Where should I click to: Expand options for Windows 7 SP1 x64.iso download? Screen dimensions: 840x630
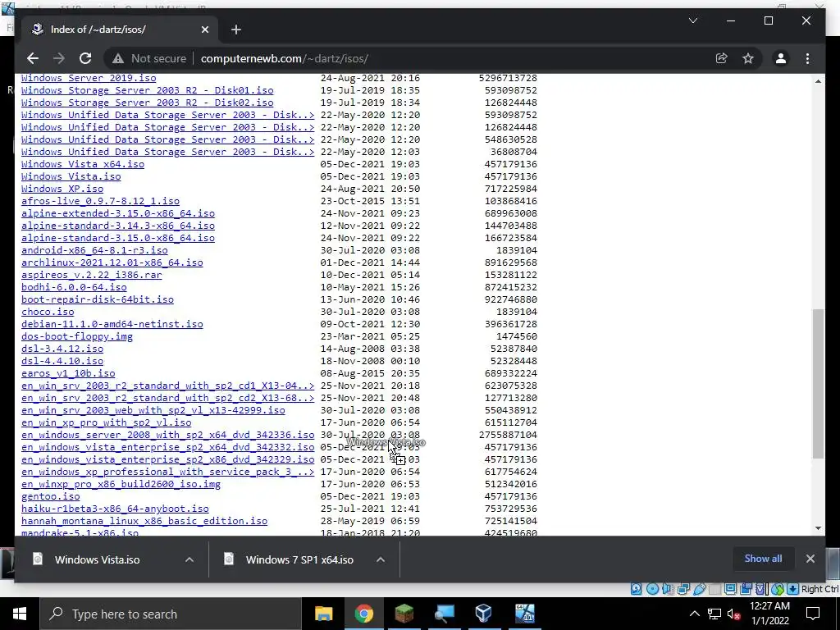pyautogui.click(x=381, y=559)
